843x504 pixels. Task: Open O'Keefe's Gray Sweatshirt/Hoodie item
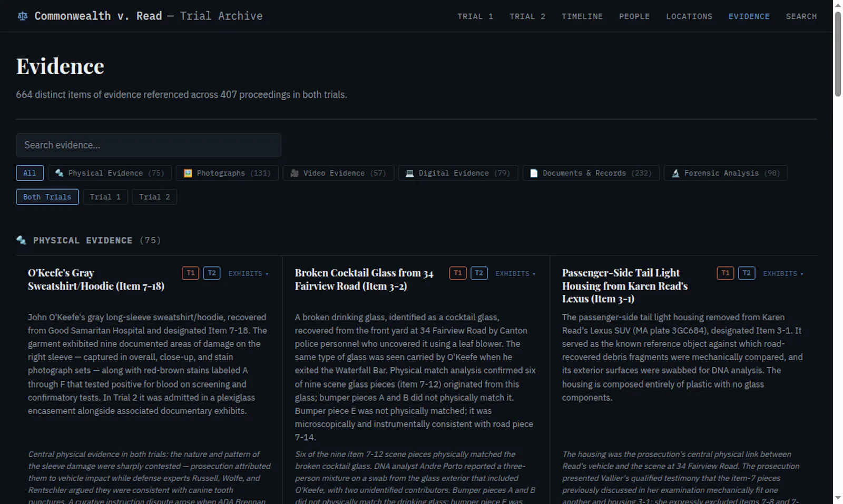click(x=96, y=279)
